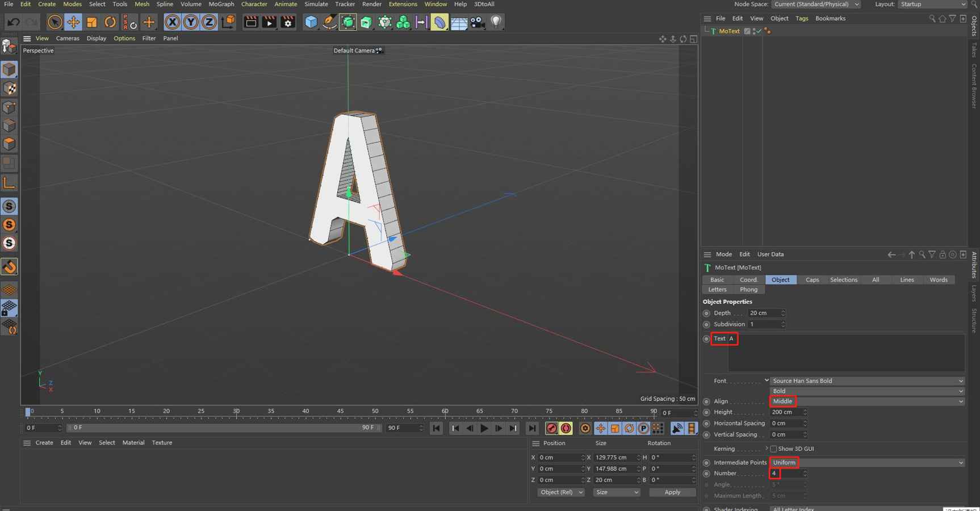This screenshot has height=511, width=980.
Task: Click the Axis L-shaped icon
Action: click(x=9, y=182)
